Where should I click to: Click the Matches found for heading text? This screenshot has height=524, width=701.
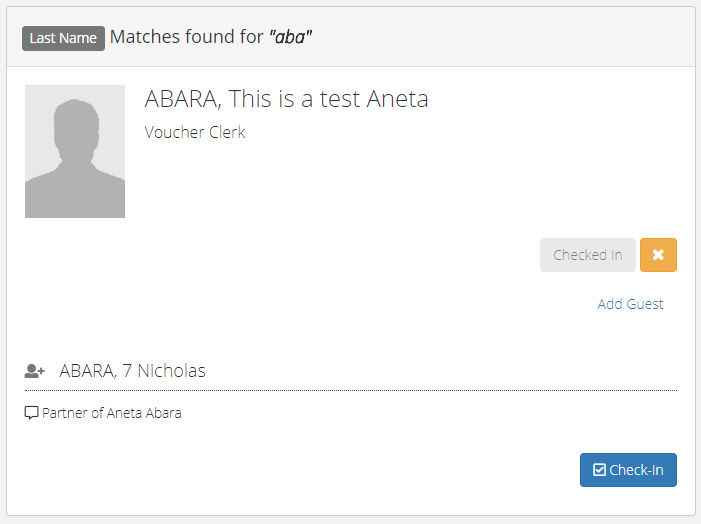186,37
